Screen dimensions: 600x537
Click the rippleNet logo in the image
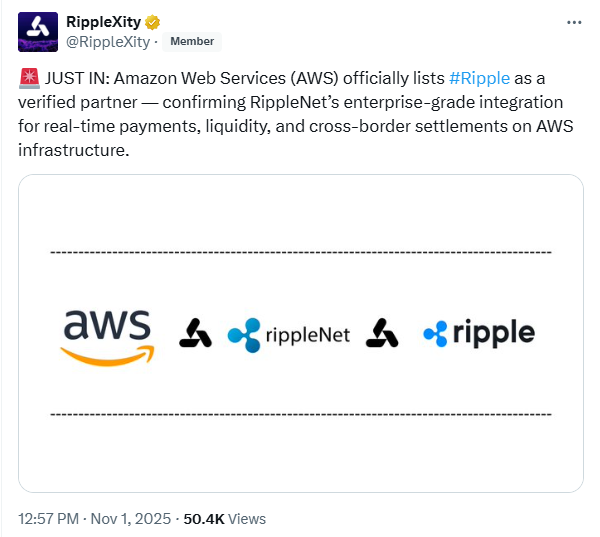289,334
